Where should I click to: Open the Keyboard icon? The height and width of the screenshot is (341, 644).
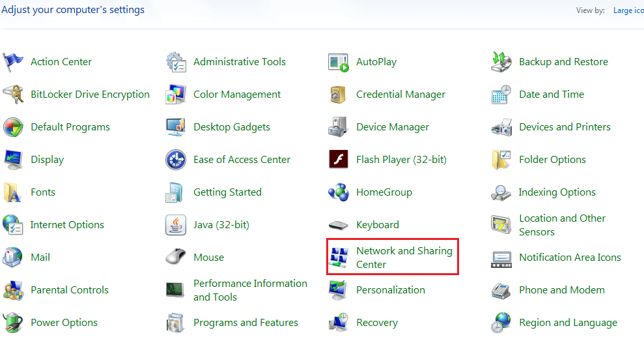(x=339, y=225)
